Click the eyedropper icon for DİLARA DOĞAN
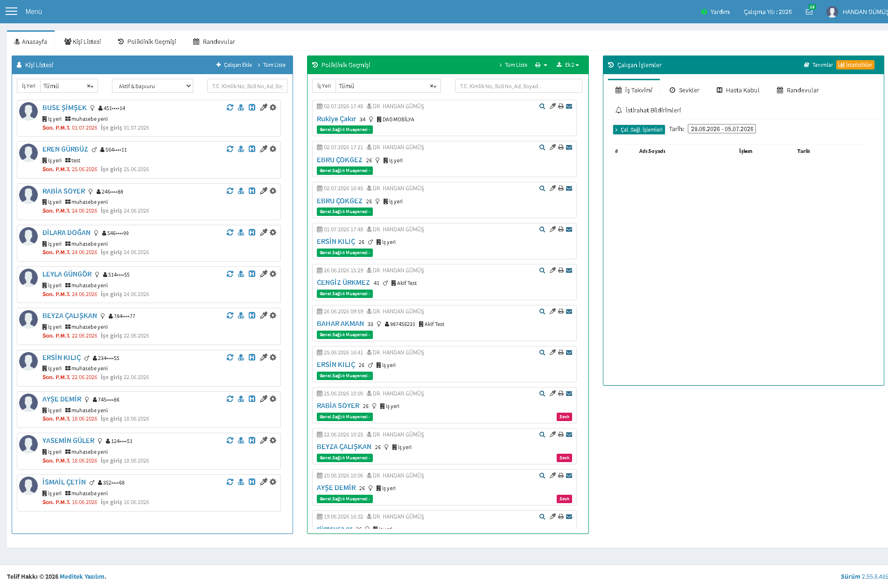888x588 pixels. [x=264, y=232]
